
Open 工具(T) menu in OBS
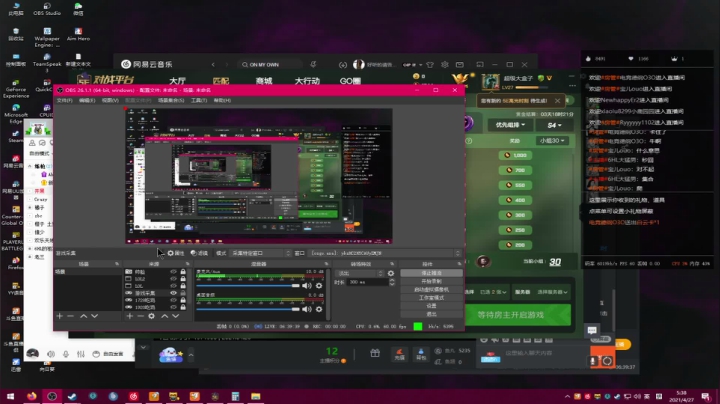(x=199, y=100)
